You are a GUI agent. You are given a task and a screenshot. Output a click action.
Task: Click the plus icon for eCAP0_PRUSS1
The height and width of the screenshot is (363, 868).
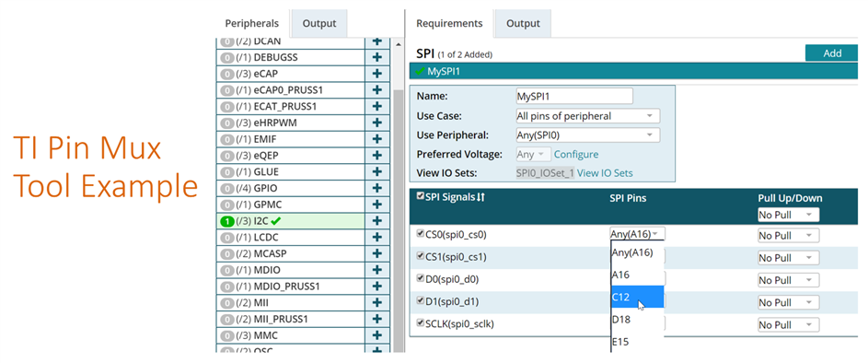tap(377, 89)
